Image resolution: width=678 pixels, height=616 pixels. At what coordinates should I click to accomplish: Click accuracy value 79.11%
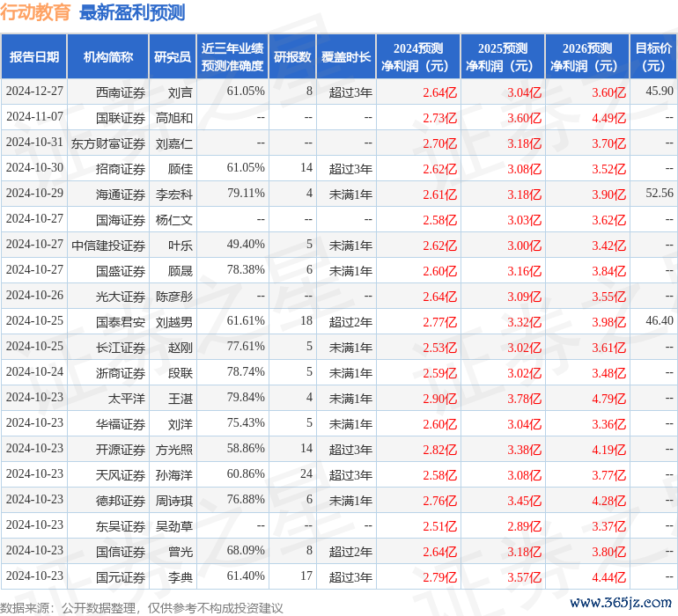246,194
